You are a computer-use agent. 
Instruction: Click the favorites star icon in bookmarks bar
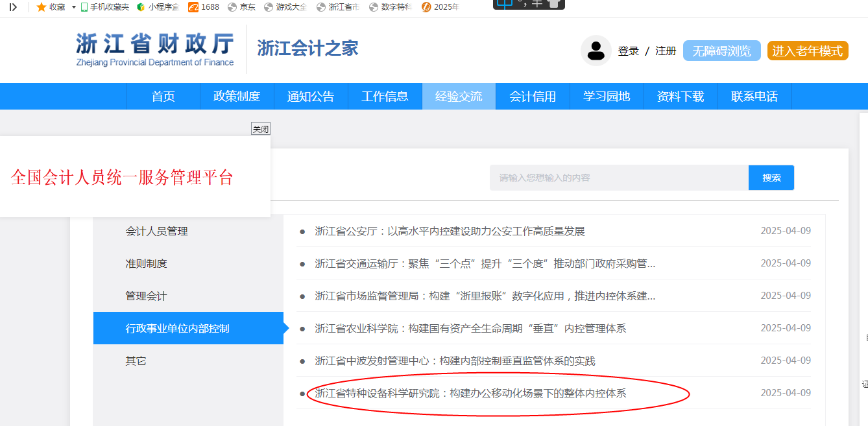click(41, 7)
